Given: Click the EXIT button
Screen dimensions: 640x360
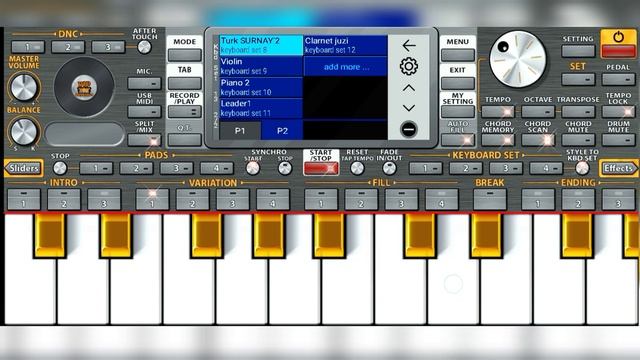Looking at the screenshot, I should coord(458,84).
